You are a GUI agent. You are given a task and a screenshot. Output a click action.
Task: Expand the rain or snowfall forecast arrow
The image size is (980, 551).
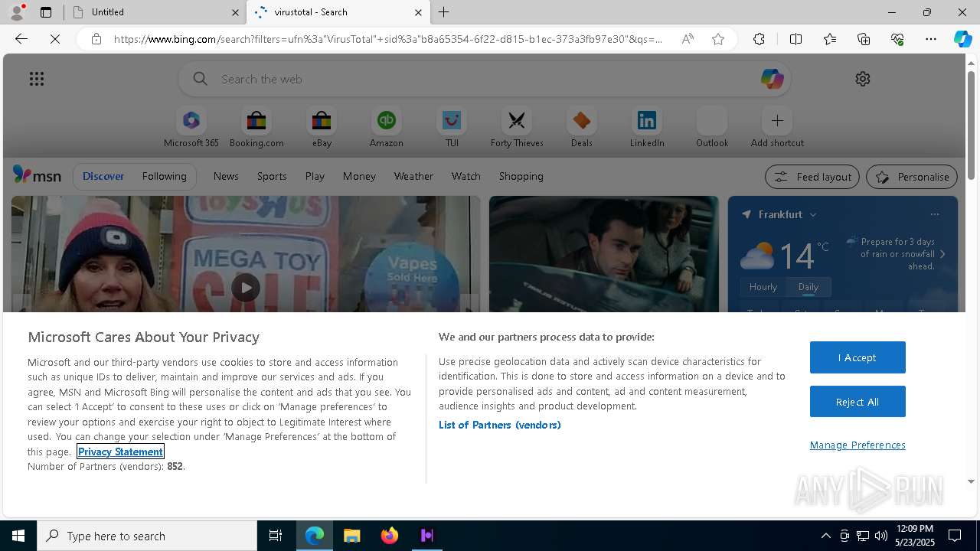(942, 254)
